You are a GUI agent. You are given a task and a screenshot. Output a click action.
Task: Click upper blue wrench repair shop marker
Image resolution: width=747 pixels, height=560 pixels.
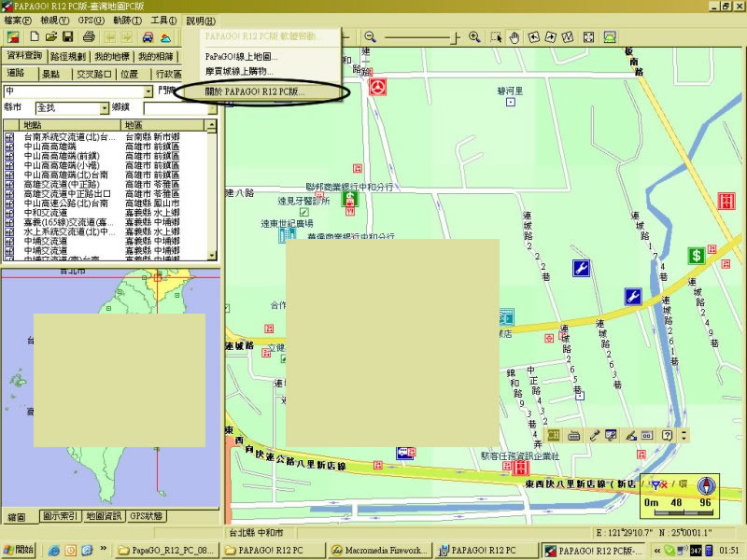tap(581, 268)
